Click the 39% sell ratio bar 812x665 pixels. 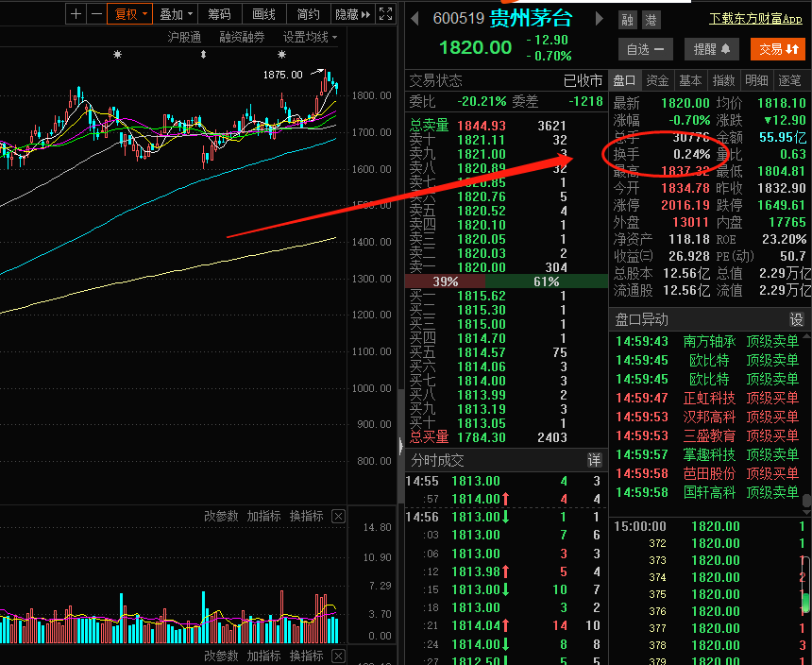[x=446, y=281]
